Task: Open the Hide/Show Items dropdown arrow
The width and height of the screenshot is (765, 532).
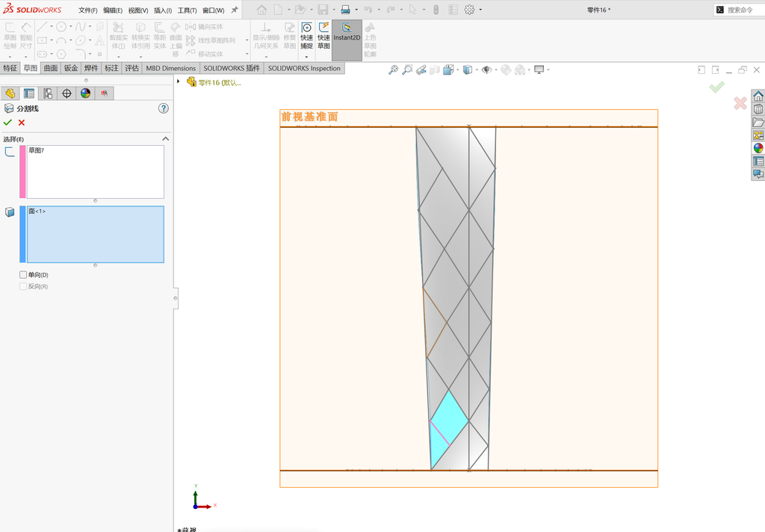Action: (x=496, y=69)
